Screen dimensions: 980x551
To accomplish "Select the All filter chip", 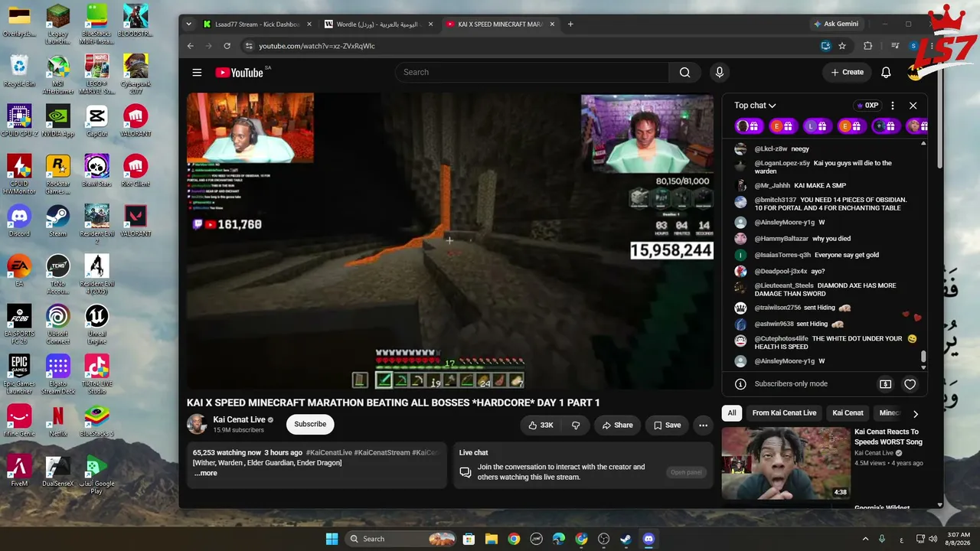I will point(732,413).
